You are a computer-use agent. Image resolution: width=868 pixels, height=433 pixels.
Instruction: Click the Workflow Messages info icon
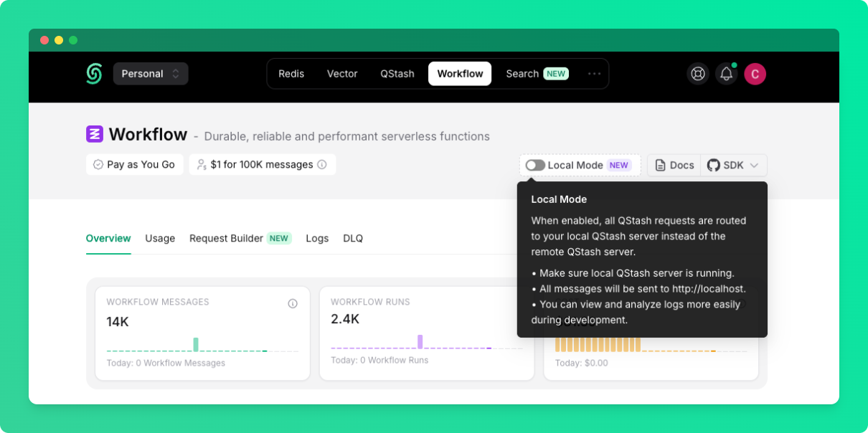293,303
